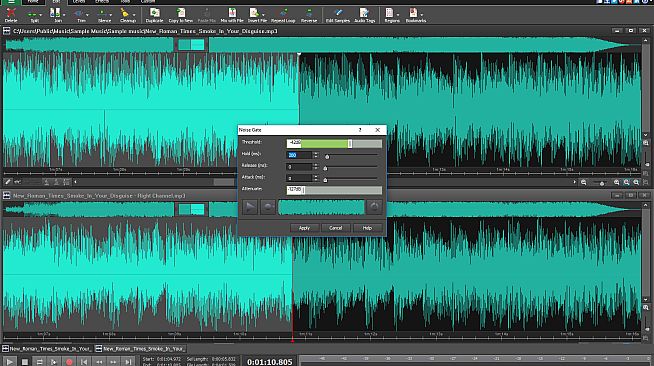This screenshot has height=366, width=654.
Task: Click the Attenuate slider bar in Noise Gate
Action: point(334,190)
